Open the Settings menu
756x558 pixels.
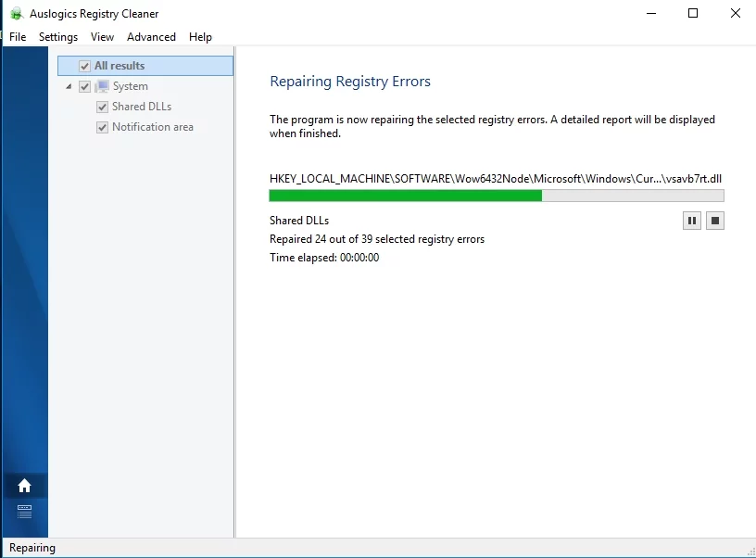58,37
